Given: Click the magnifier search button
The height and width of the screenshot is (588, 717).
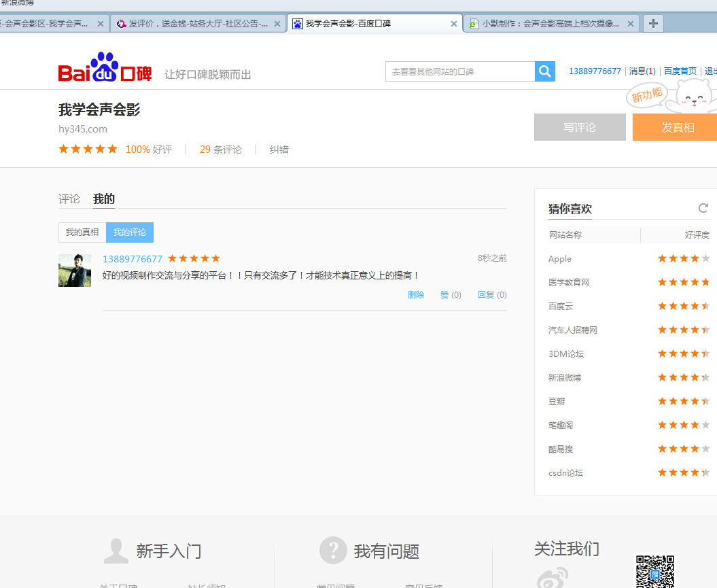Looking at the screenshot, I should [545, 71].
